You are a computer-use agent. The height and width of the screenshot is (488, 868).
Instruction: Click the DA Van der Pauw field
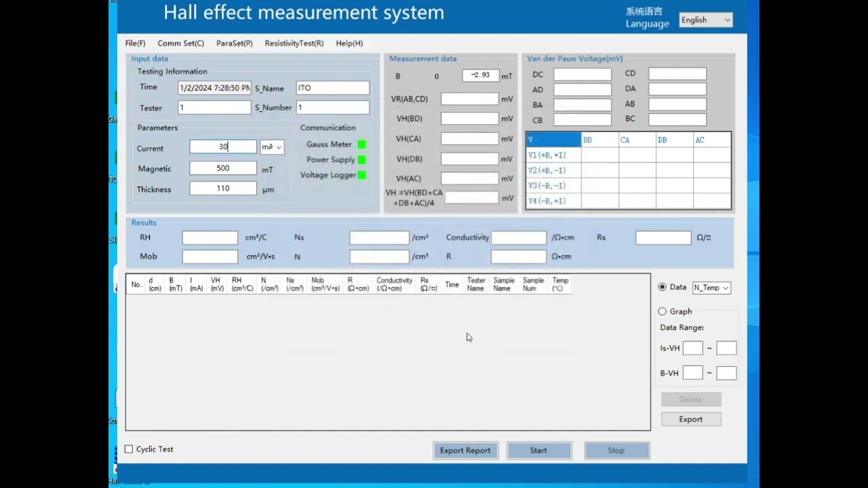(x=677, y=89)
